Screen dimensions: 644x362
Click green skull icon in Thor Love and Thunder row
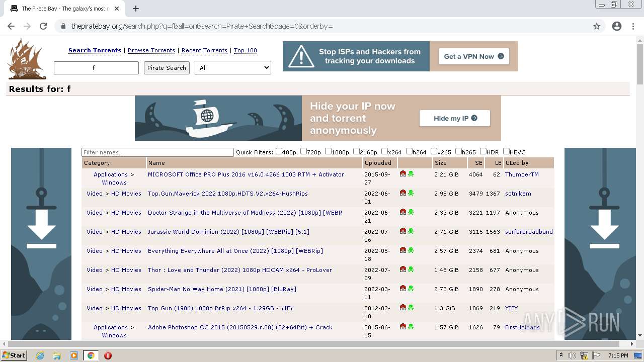[x=411, y=269]
